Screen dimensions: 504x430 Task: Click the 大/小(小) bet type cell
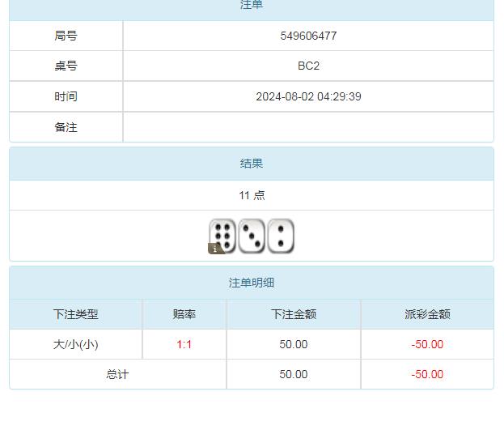point(75,344)
